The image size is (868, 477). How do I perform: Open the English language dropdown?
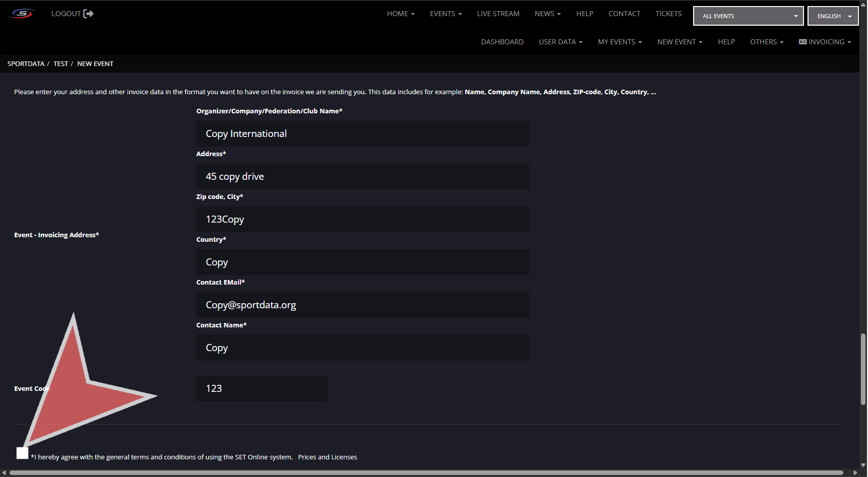tap(833, 16)
